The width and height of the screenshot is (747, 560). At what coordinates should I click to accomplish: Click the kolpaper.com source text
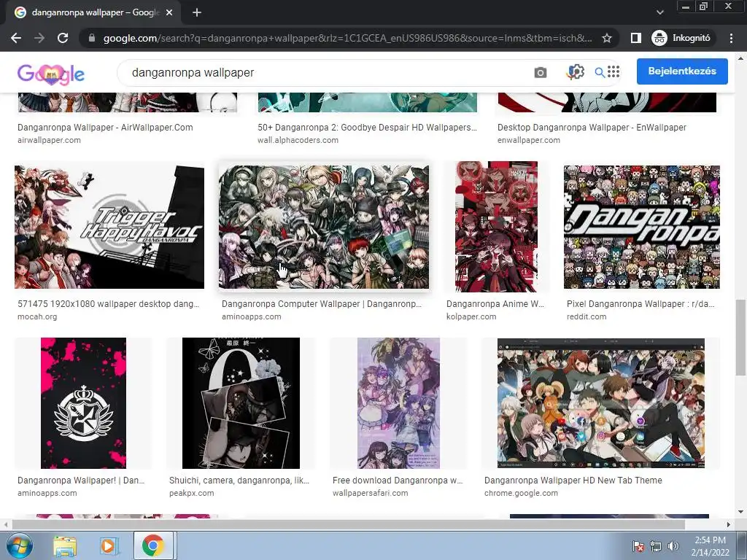(471, 316)
